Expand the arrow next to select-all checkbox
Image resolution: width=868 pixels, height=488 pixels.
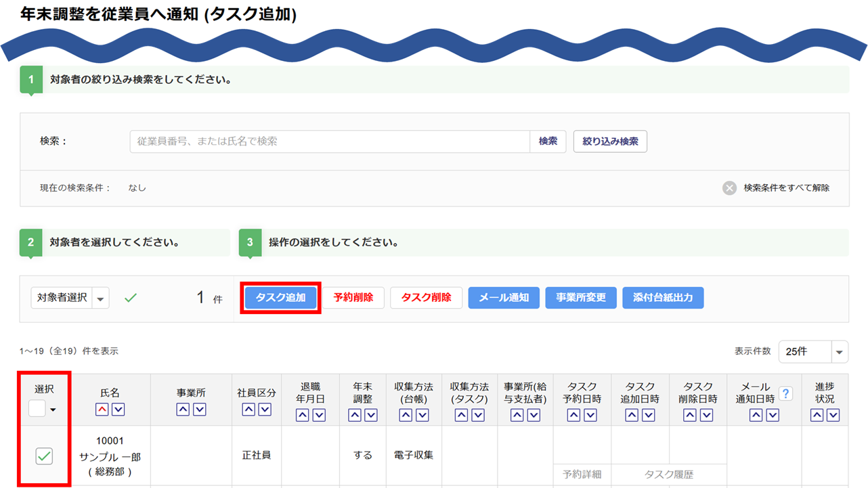click(53, 409)
